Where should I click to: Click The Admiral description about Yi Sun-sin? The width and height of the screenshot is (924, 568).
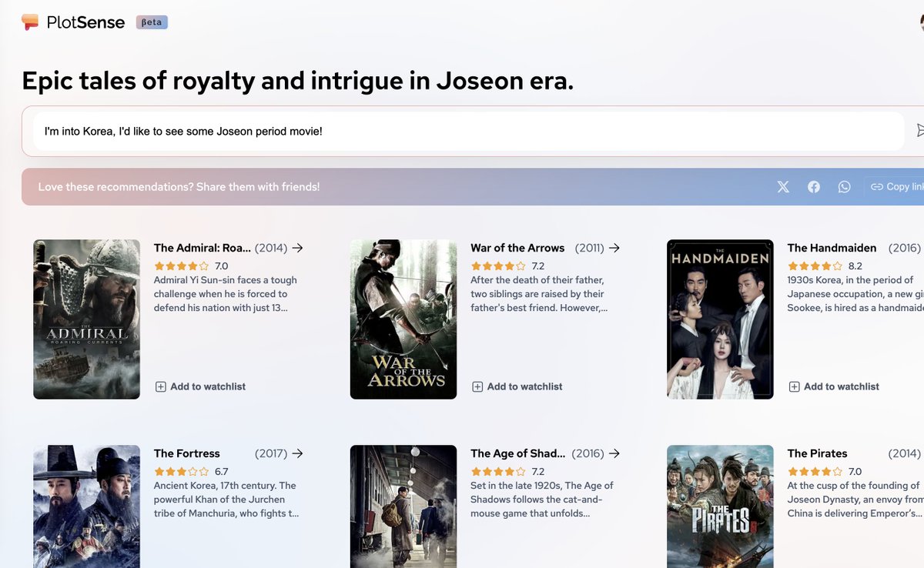point(226,294)
